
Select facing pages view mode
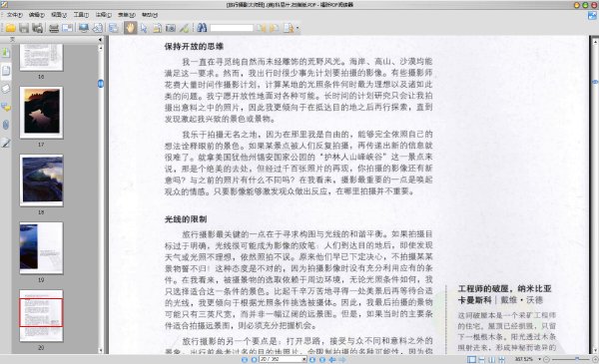491,359
